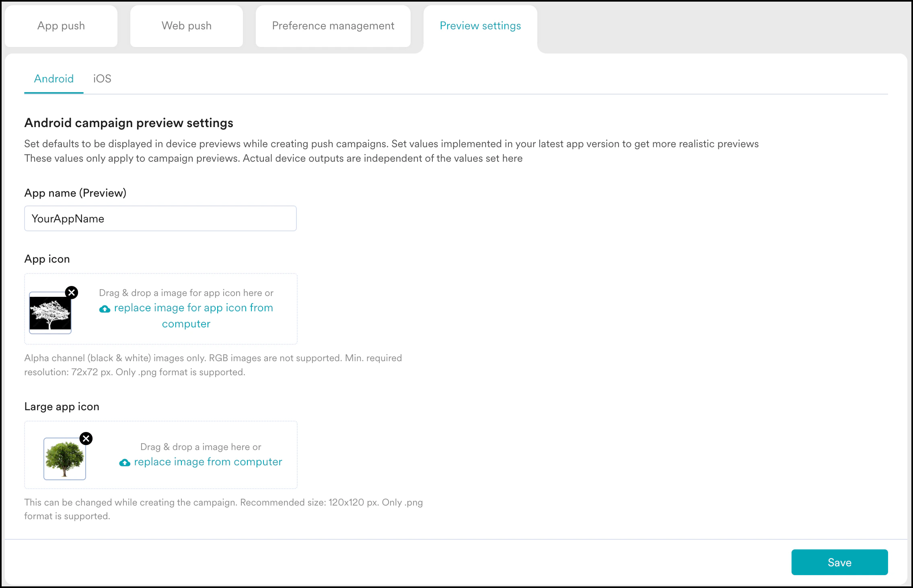Click replace image for app icon link
The width and height of the screenshot is (913, 588).
tap(193, 308)
